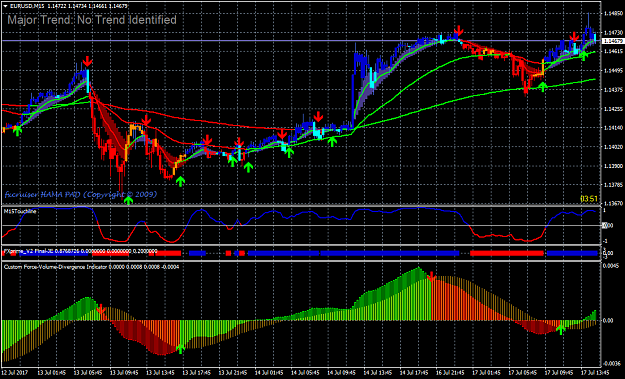The width and height of the screenshot is (625, 379).
Task: Click the 'Major Trend: No Trend Identified' label
Action: point(92,20)
